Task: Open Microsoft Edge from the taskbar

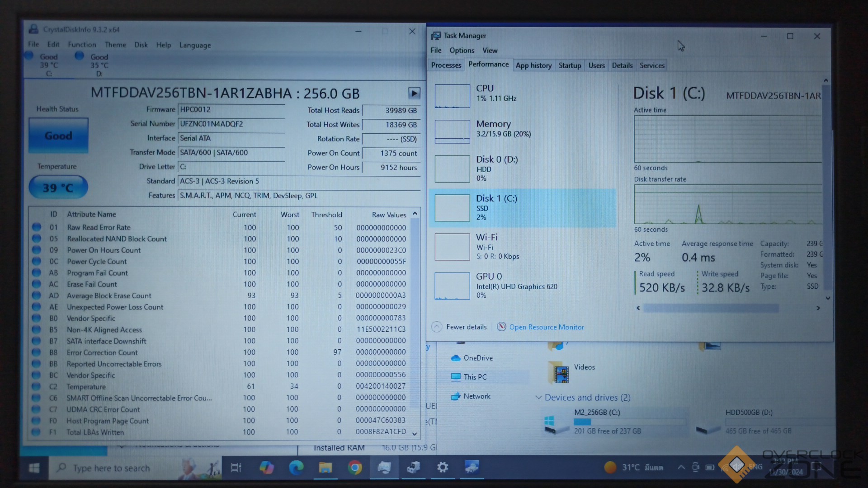Action: coord(296,468)
